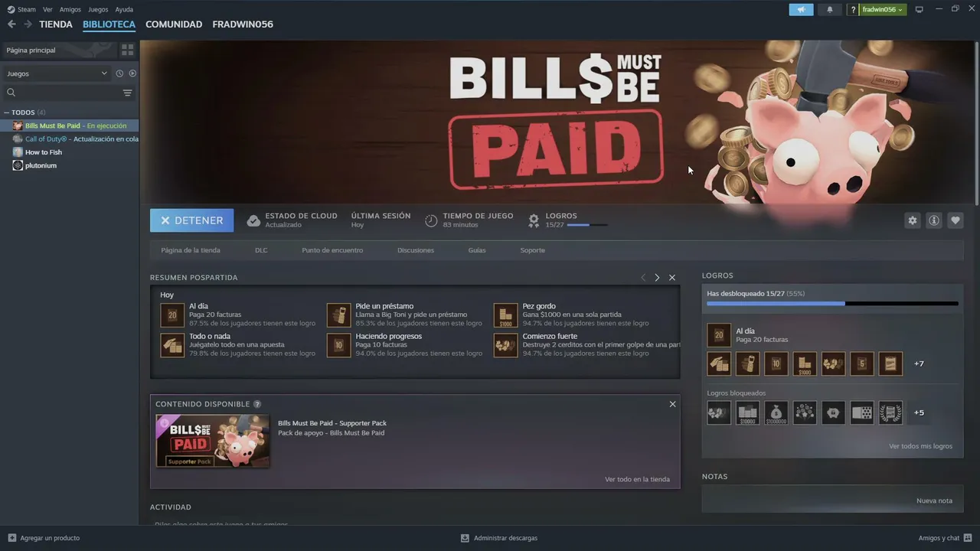Select plutonium in the library list
Viewport: 980px width, 551px height.
coord(70,165)
